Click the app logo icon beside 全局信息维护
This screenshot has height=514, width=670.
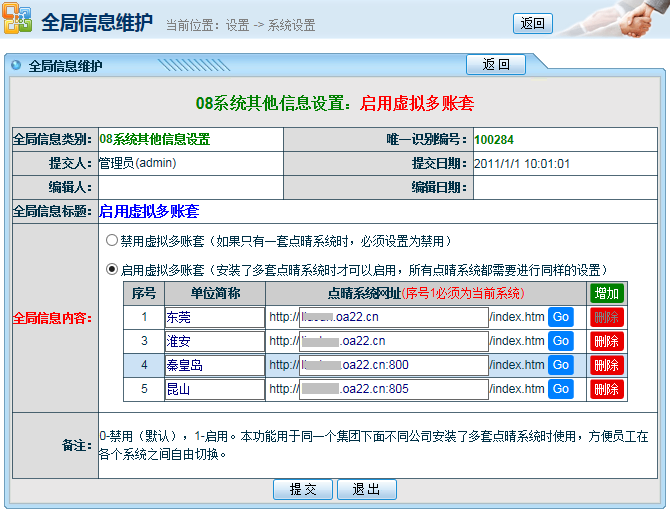[x=17, y=21]
